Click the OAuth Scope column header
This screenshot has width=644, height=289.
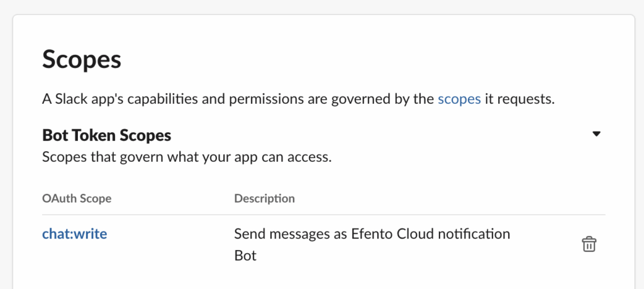[76, 198]
